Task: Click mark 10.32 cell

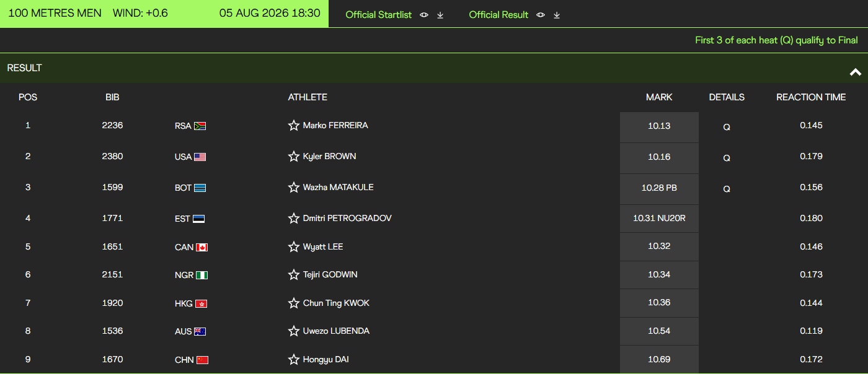Action: [659, 246]
